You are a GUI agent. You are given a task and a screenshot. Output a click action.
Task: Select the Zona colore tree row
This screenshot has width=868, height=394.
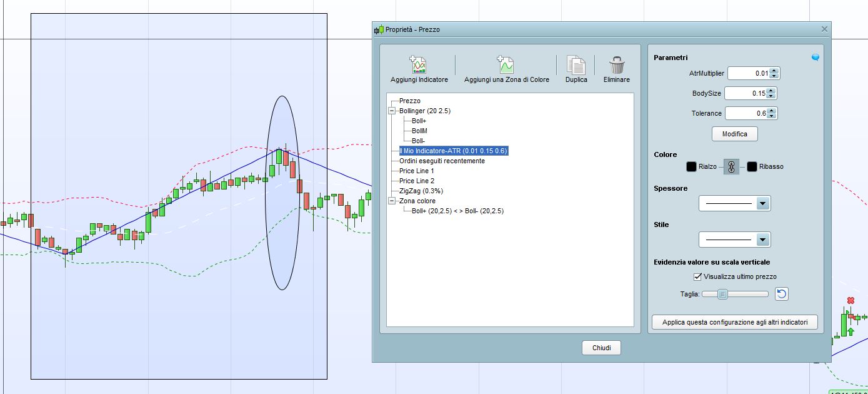point(417,201)
